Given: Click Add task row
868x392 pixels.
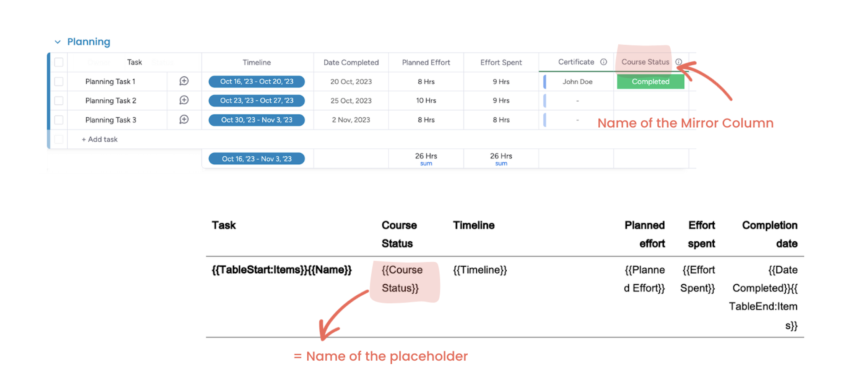Looking at the screenshot, I should point(100,139).
